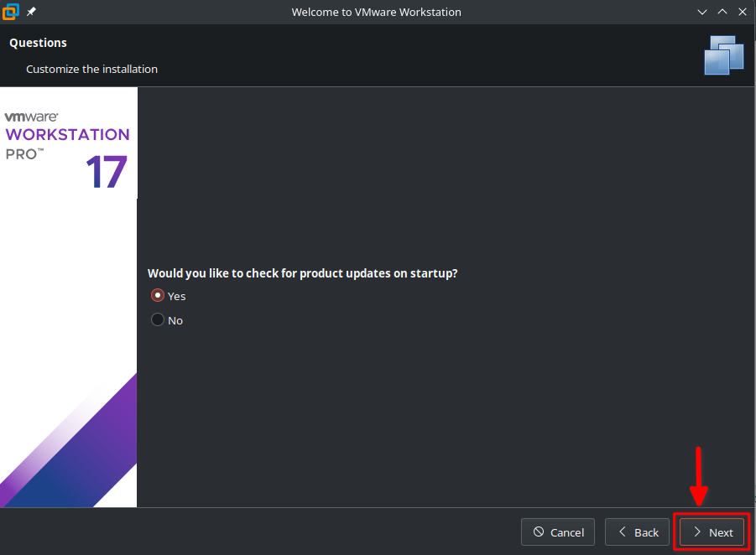The height and width of the screenshot is (555, 756).
Task: Click the product updates question text
Action: [302, 273]
